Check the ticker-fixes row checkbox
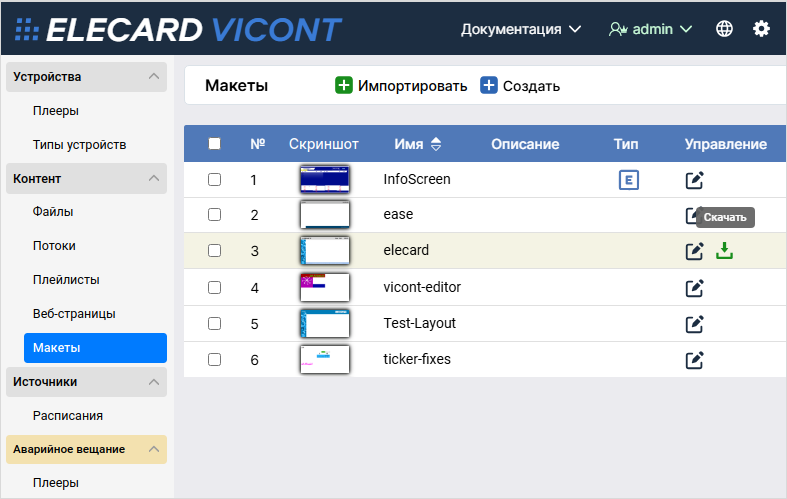This screenshot has width=787, height=499. [214, 359]
